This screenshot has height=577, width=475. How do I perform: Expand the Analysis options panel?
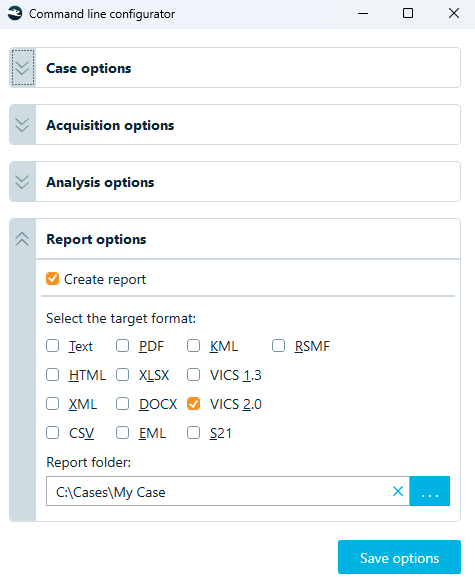tap(22, 182)
